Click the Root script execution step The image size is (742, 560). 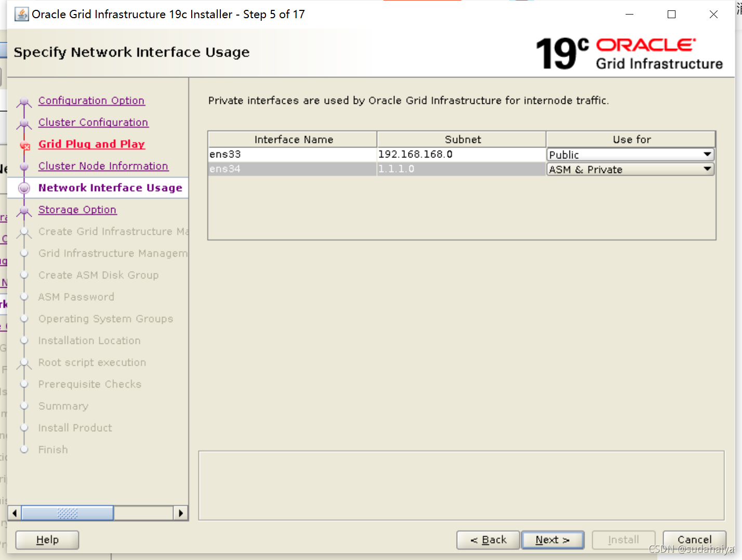[x=92, y=363]
